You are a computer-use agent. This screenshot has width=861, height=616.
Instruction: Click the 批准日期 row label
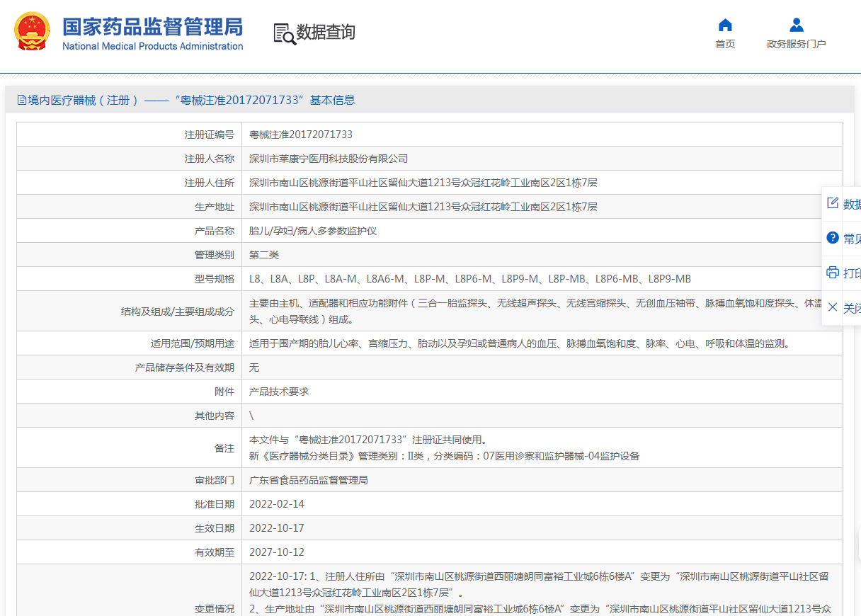[215, 504]
